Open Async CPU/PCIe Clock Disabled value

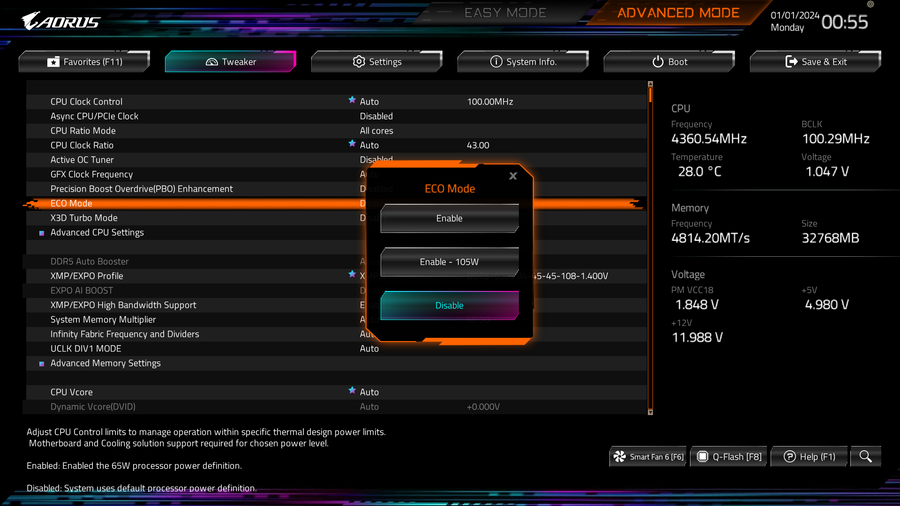(x=376, y=116)
